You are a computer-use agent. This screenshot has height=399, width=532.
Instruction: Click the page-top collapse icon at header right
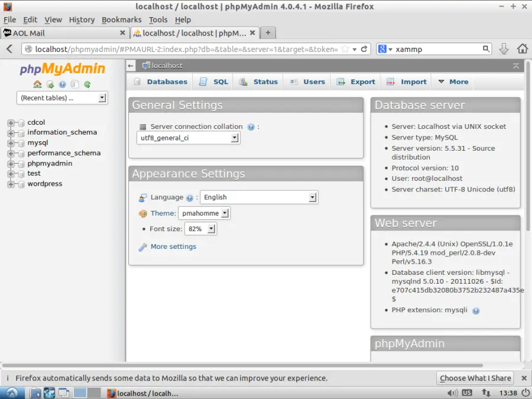point(516,66)
